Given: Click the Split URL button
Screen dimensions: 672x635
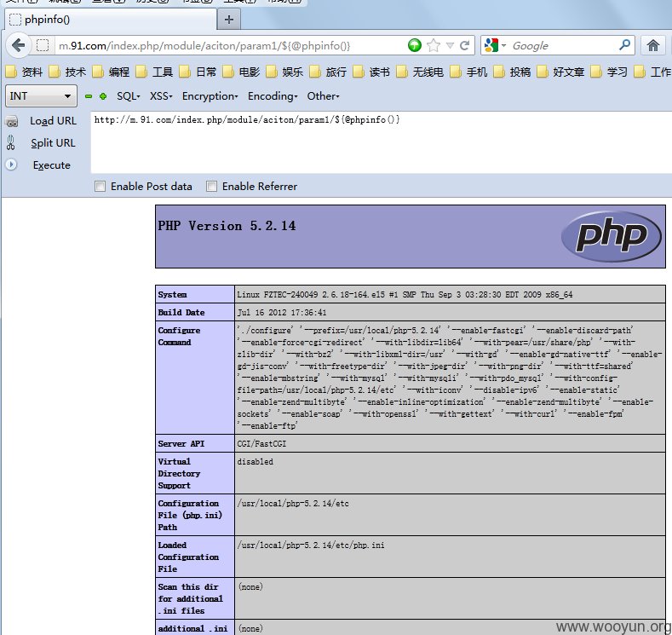Looking at the screenshot, I should pyautogui.click(x=53, y=143).
